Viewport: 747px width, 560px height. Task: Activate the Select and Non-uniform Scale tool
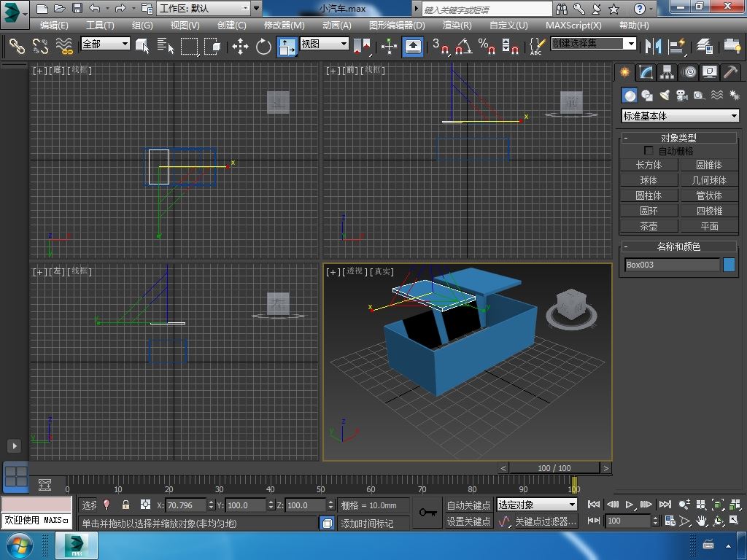click(287, 47)
